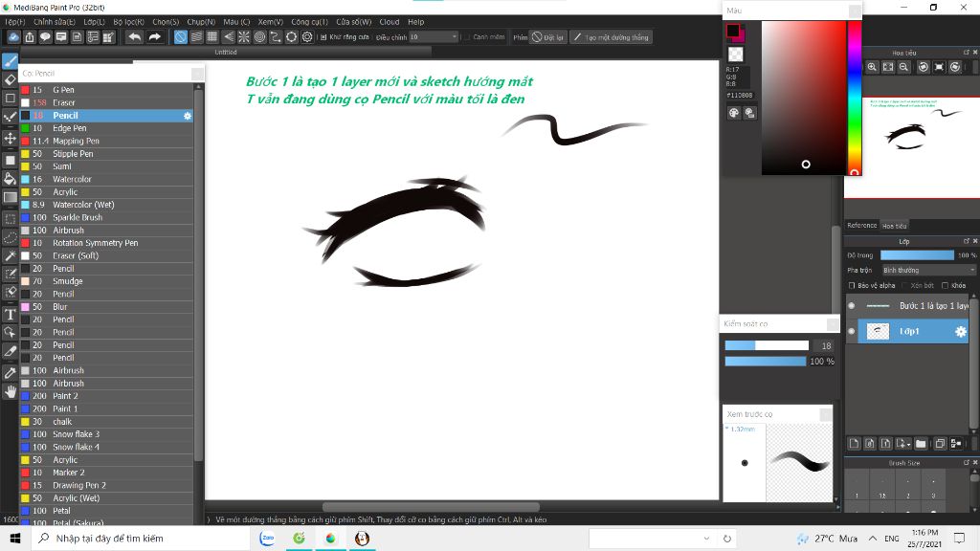Click the Windows search box on taskbar
The width and height of the screenshot is (980, 551).
coord(140,538)
